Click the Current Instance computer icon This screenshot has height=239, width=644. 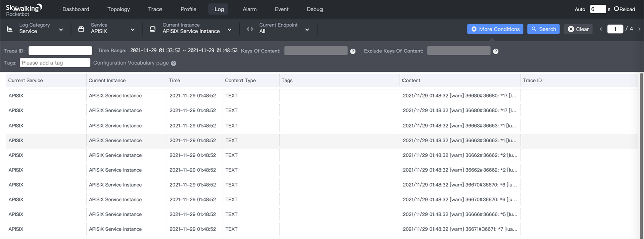[x=152, y=29]
